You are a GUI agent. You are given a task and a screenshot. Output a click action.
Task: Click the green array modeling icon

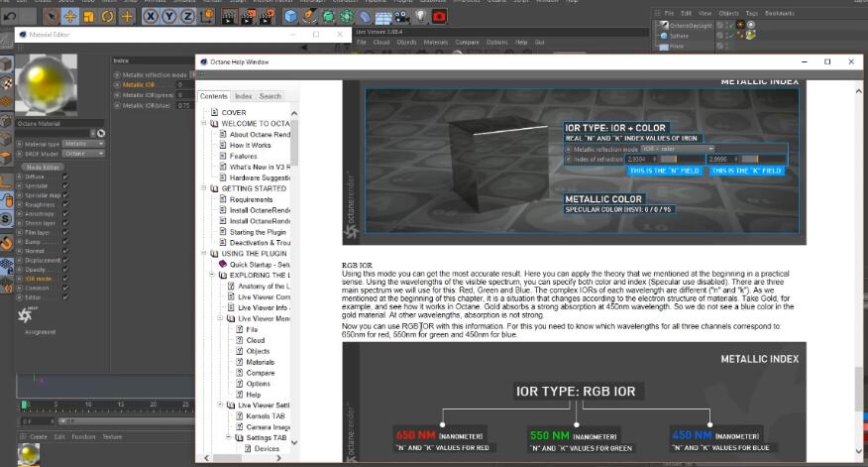click(347, 17)
